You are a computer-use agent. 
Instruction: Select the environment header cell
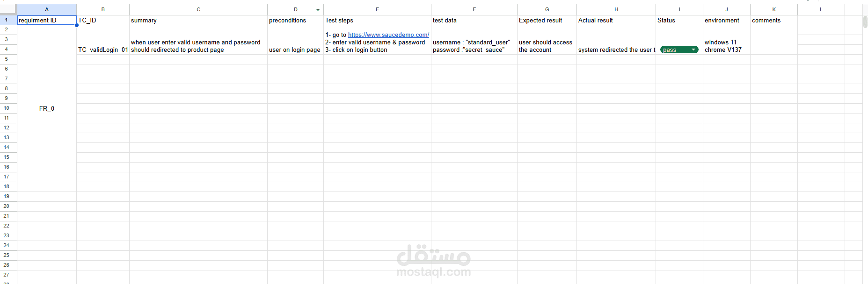[727, 20]
